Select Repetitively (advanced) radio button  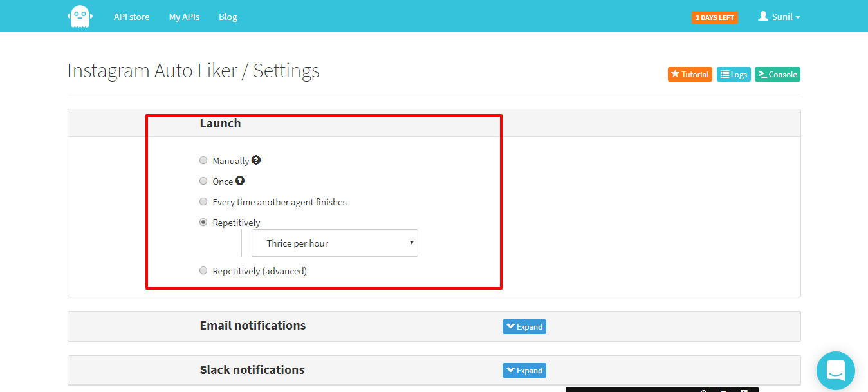tap(203, 270)
